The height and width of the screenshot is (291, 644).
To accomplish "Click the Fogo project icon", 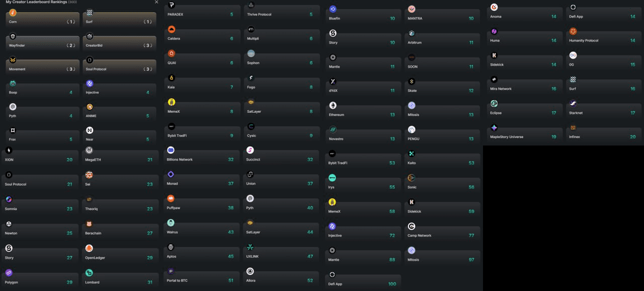I will (251, 78).
